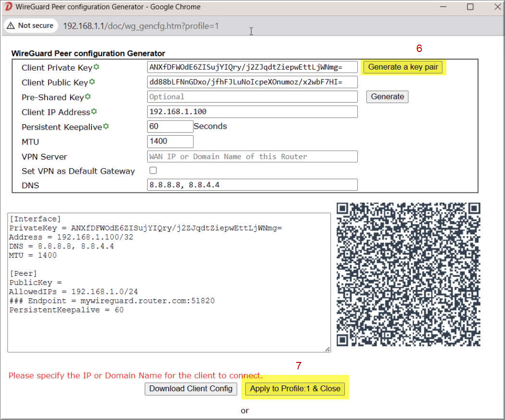Click Apply to Profile:1 & Close button
Screen dimensions: 505x420
pyautogui.click(x=295, y=389)
